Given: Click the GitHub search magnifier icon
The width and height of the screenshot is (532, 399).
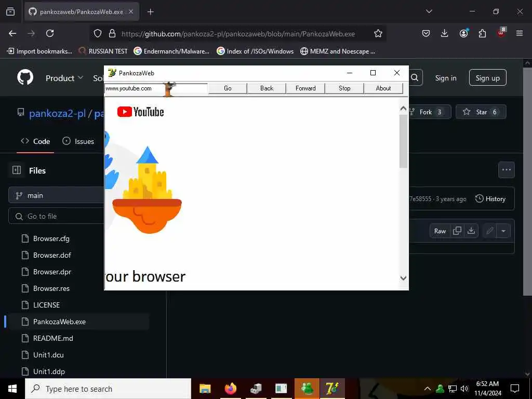Looking at the screenshot, I should coord(415,78).
